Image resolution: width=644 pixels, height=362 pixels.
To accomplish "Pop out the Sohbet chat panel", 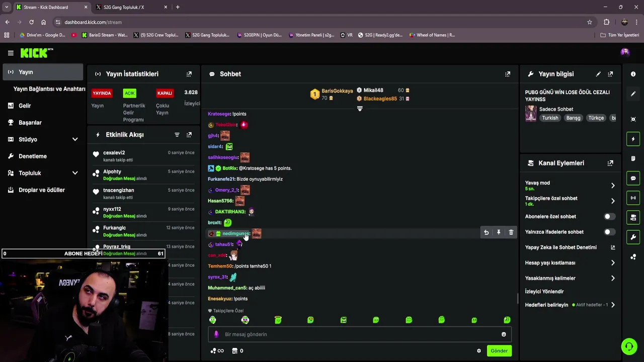I will [508, 74].
